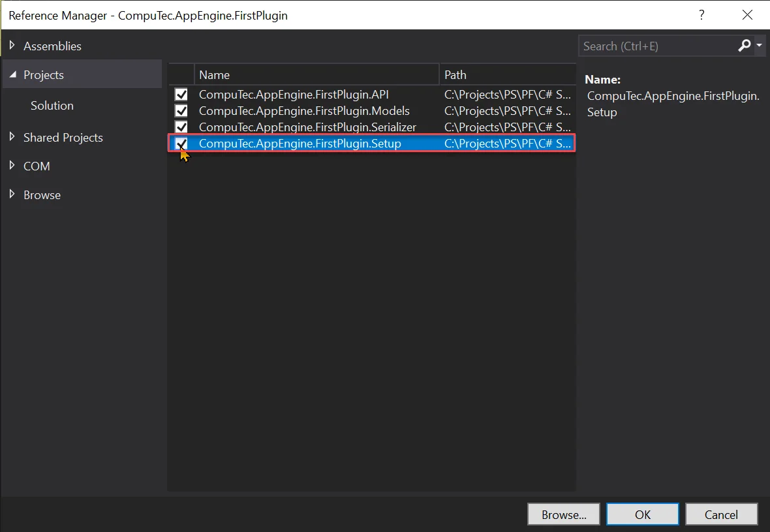Click the search magnifier icon
The image size is (770, 532).
[744, 46]
